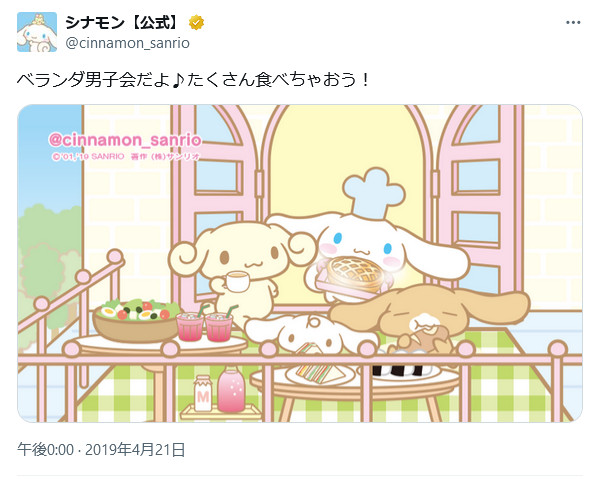Open the @cinnamon_sanrio handle link
Viewport: 600px width, 480px height.
pos(127,43)
